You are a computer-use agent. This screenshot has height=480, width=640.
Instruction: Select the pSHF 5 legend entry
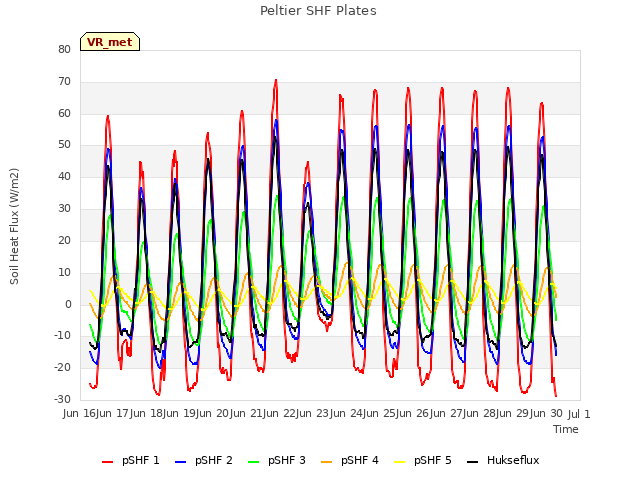click(423, 460)
